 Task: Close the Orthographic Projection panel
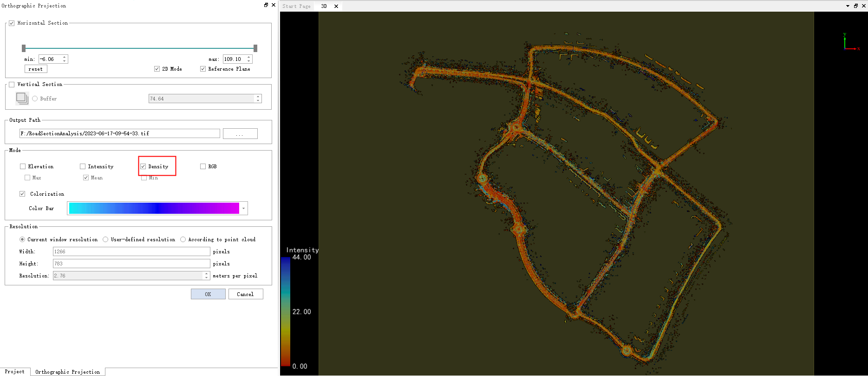274,5
